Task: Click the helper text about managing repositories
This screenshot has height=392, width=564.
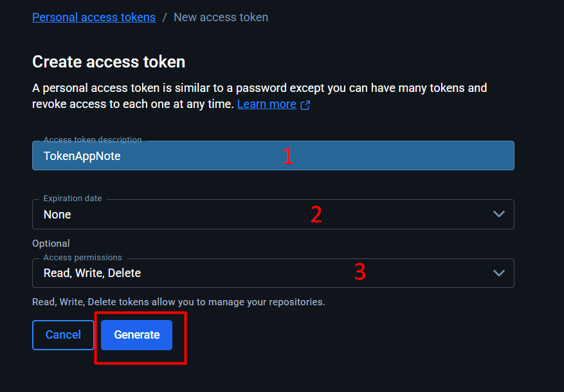Action: pos(178,302)
